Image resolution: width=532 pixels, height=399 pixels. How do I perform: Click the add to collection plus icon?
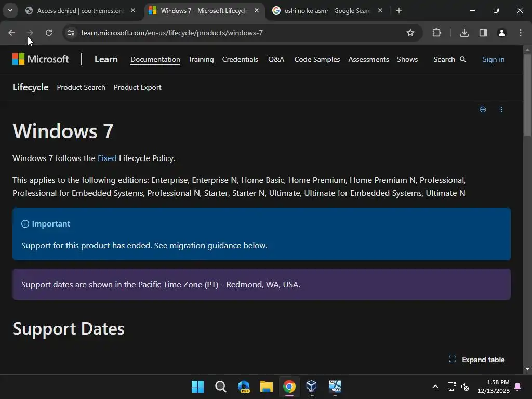point(483,109)
